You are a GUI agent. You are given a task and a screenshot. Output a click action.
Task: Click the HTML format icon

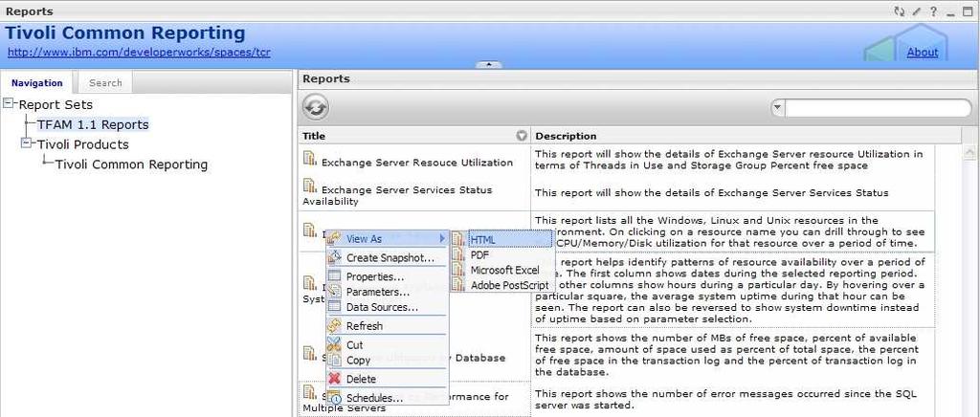pyautogui.click(x=459, y=239)
